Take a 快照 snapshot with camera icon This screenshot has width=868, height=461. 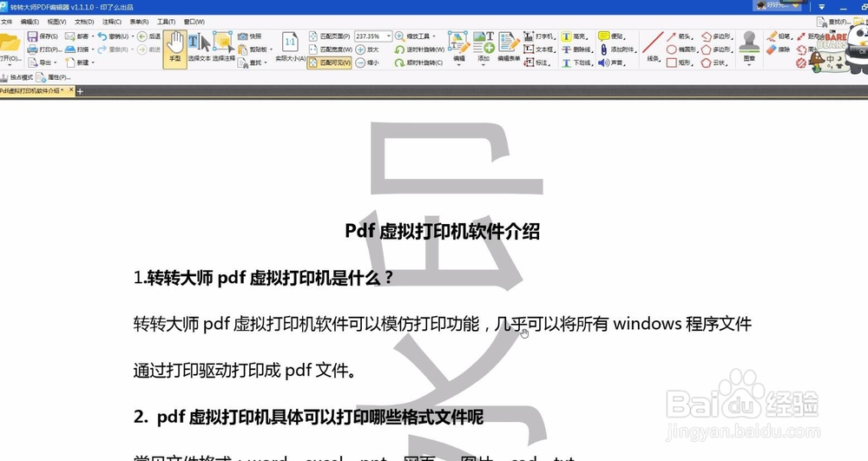(249, 36)
